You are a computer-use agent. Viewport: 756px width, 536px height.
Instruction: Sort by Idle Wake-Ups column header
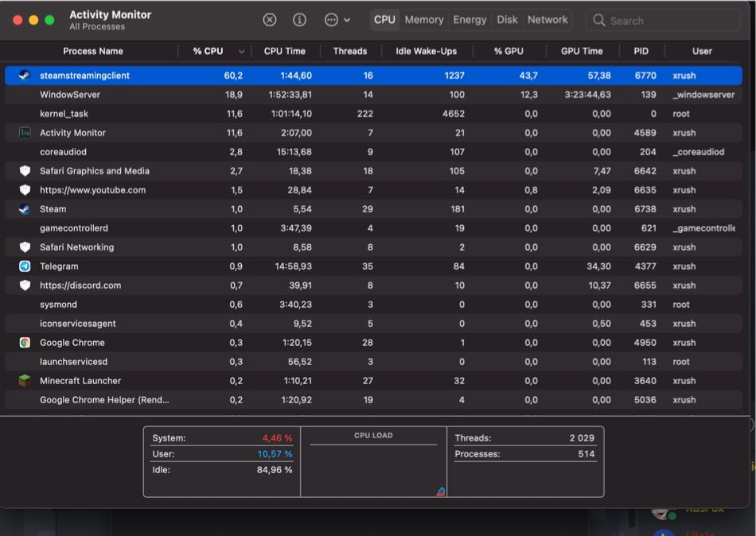click(427, 51)
